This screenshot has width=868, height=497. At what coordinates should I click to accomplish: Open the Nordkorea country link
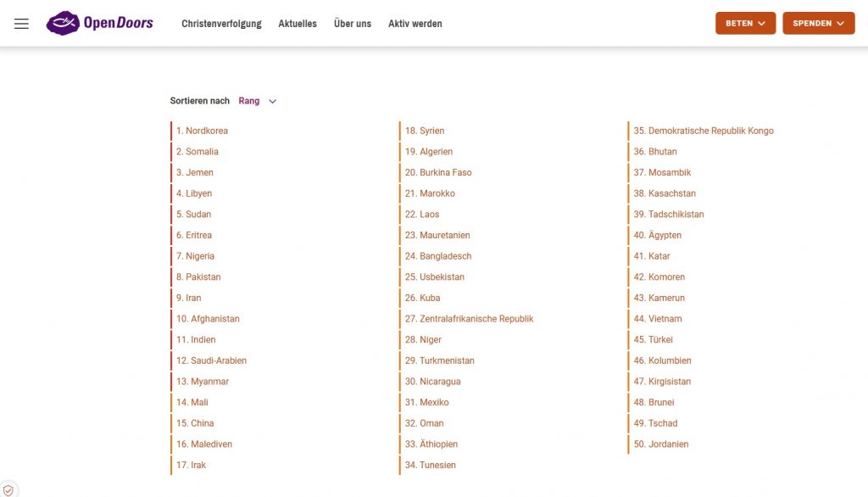point(202,131)
